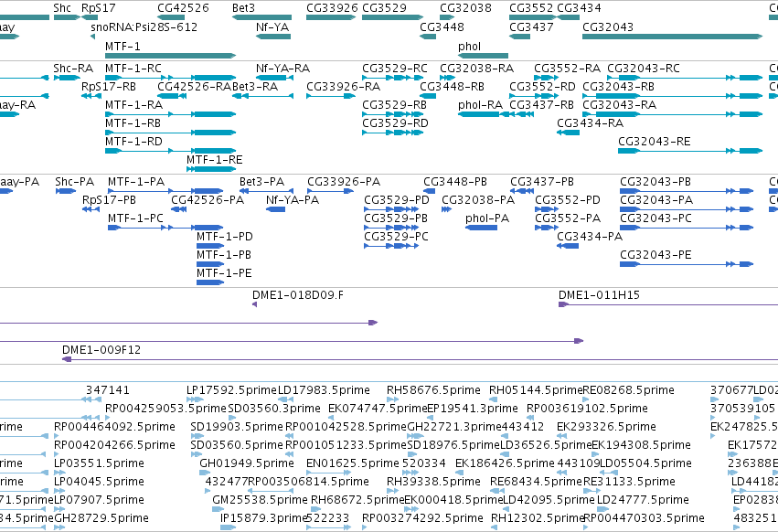
Task: Select protein MTF-1-PC
Action: (165, 228)
